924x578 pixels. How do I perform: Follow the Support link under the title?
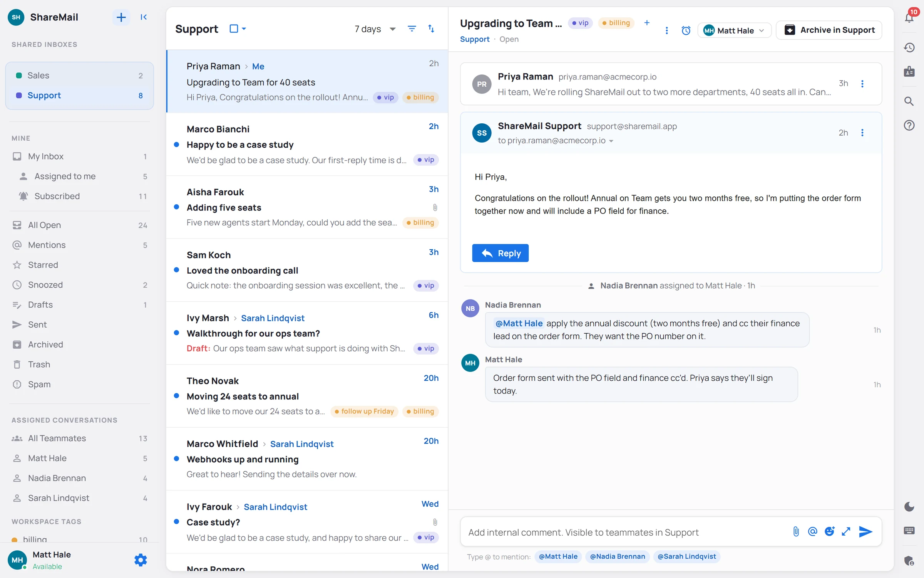(x=475, y=39)
